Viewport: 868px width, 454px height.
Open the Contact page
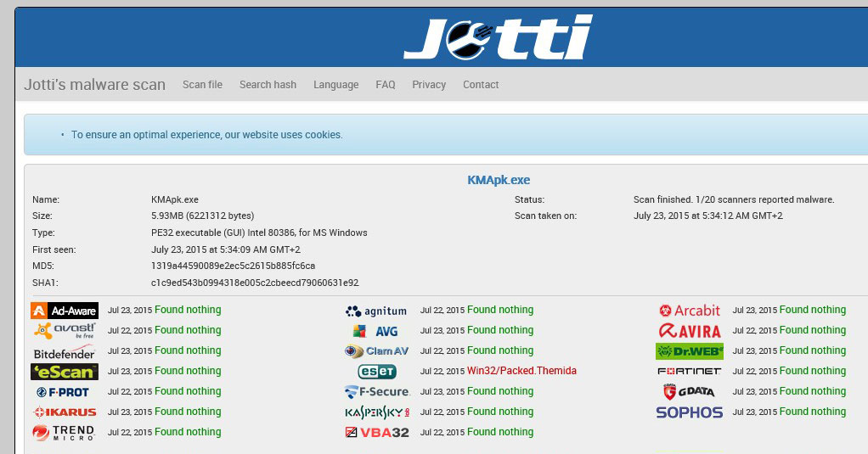481,85
